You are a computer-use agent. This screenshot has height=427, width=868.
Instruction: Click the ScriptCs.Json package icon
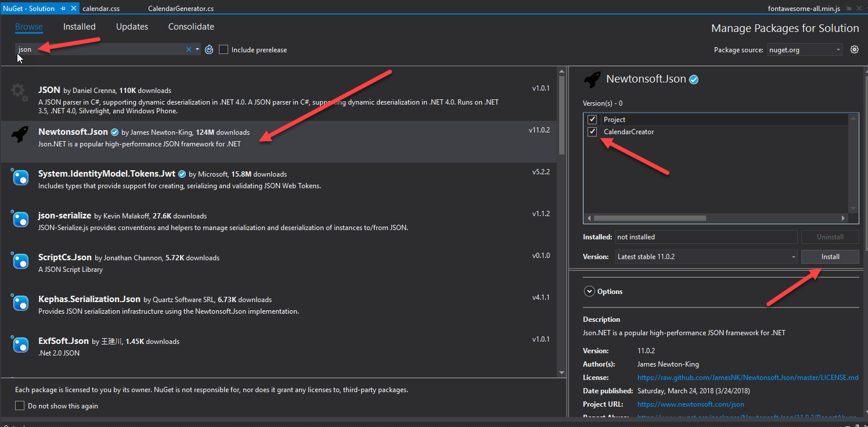pyautogui.click(x=20, y=261)
